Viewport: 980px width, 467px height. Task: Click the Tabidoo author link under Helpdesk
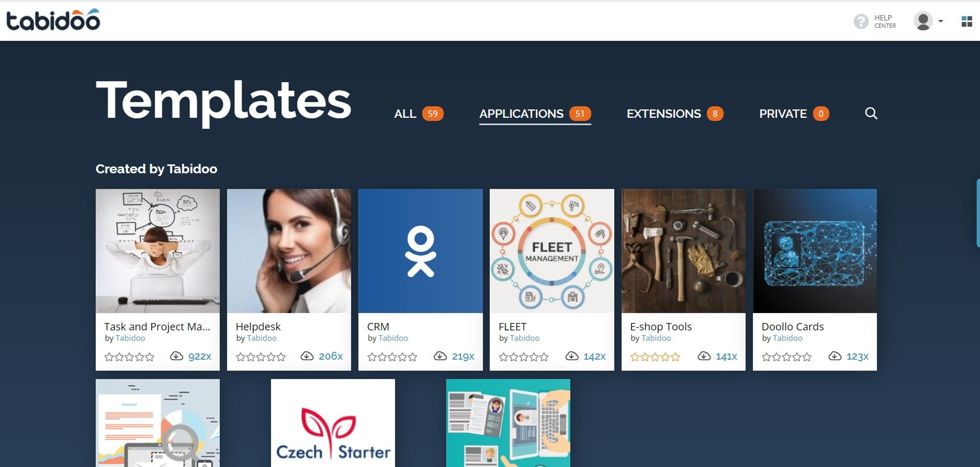tap(262, 338)
